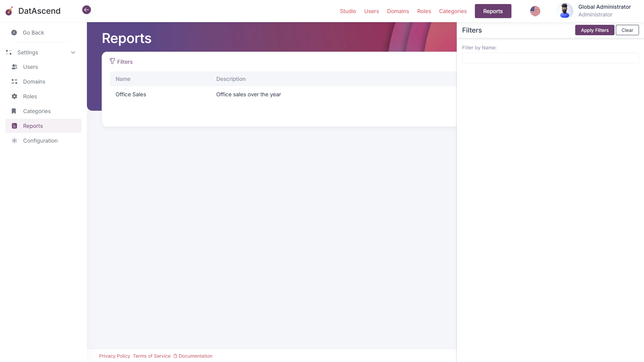Click the DatAscend logo icon

tap(9, 11)
